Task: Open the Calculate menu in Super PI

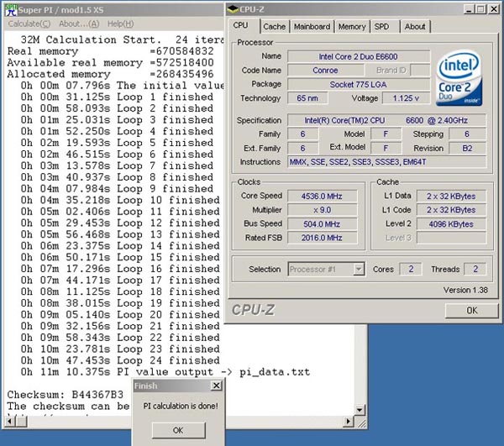Action: tap(29, 24)
